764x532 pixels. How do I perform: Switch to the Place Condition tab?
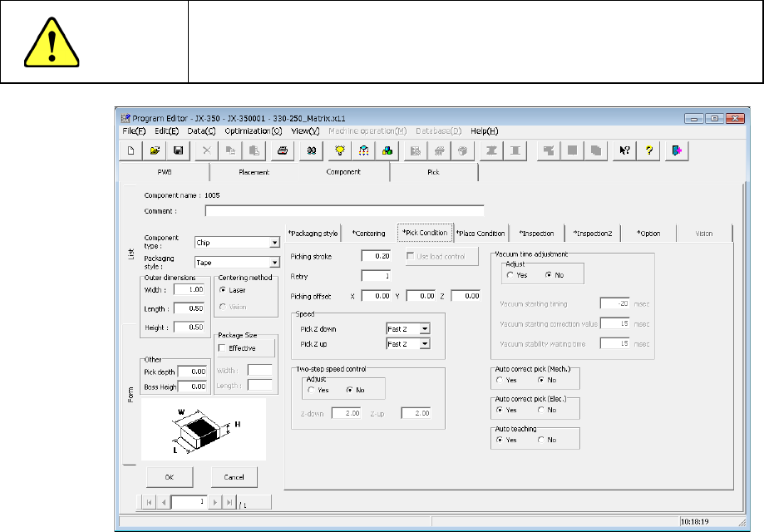click(x=480, y=234)
